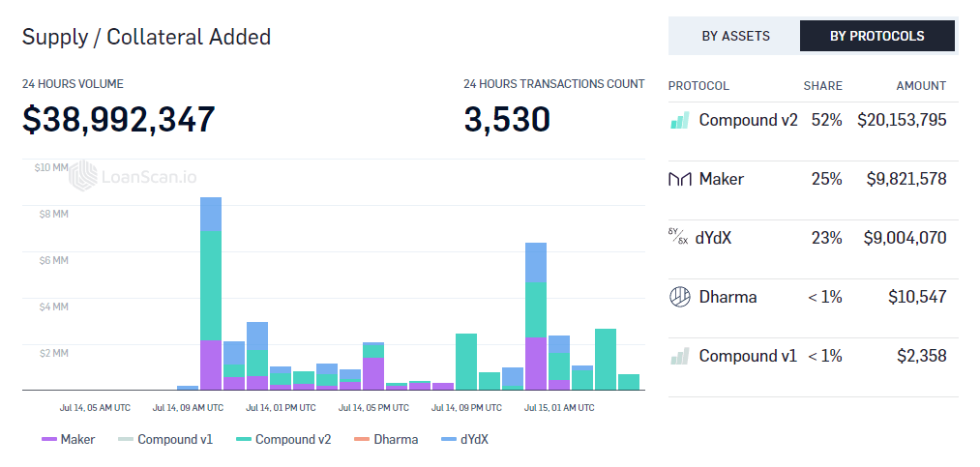The width and height of the screenshot is (980, 467).
Task: Toggle Maker series in chart legend
Action: click(x=68, y=440)
